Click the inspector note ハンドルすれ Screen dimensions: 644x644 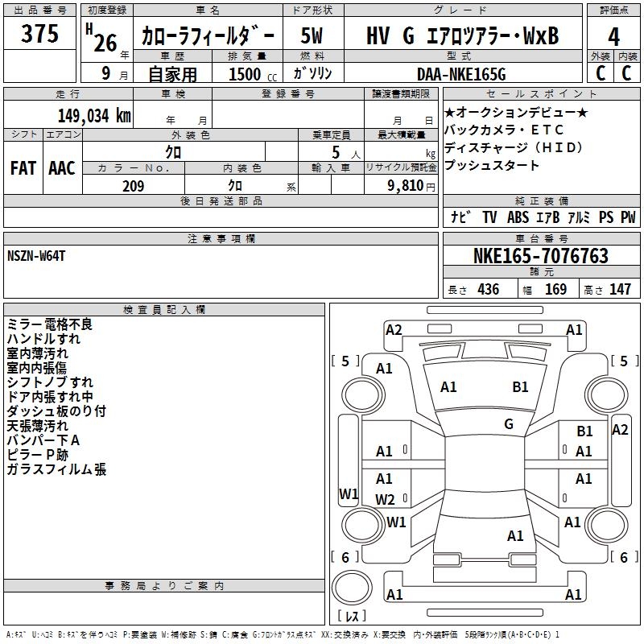[x=43, y=338]
